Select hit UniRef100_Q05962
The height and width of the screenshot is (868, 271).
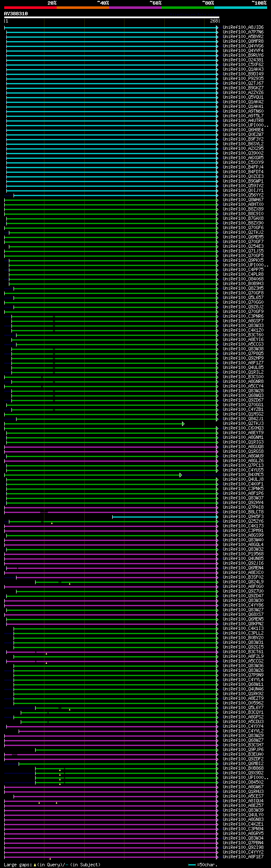coord(243,703)
